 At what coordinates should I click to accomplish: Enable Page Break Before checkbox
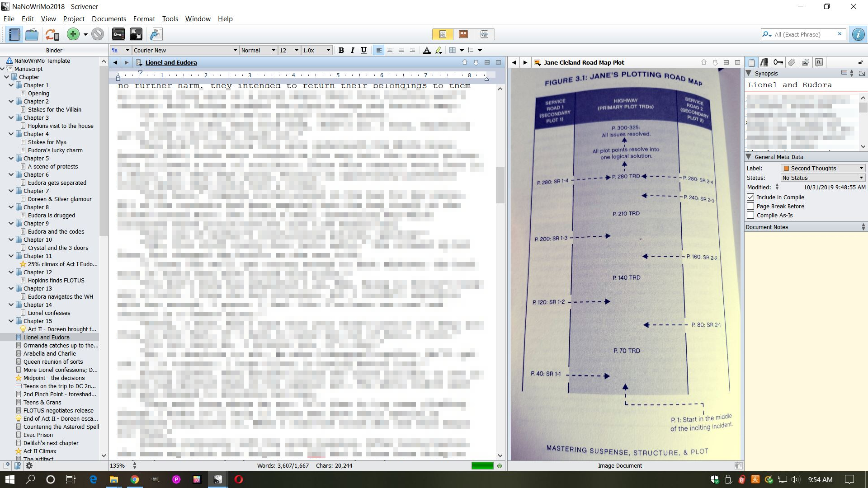(x=750, y=206)
